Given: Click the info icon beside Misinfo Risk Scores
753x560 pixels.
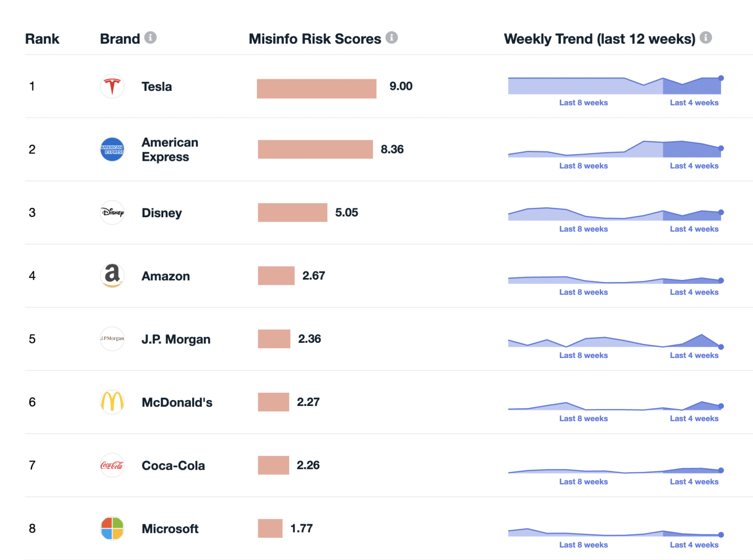Looking at the screenshot, I should pyautogui.click(x=391, y=38).
